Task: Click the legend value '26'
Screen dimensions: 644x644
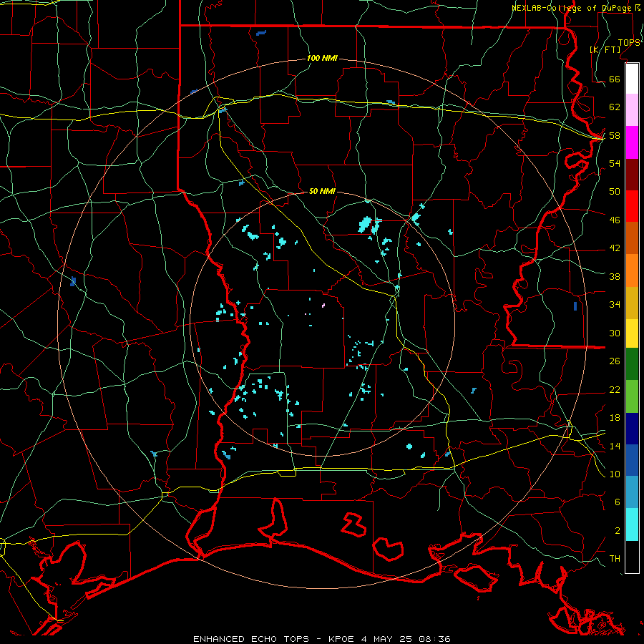Action: pyautogui.click(x=615, y=361)
